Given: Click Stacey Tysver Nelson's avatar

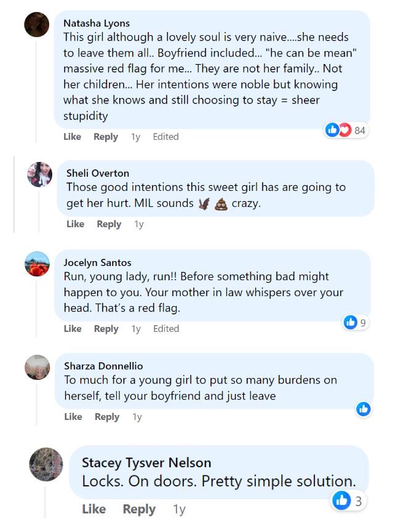Looking at the screenshot, I should click(x=46, y=464).
